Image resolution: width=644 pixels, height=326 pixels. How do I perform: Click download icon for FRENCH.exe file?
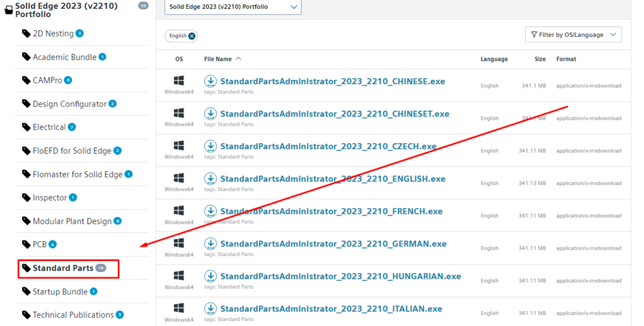pos(210,211)
